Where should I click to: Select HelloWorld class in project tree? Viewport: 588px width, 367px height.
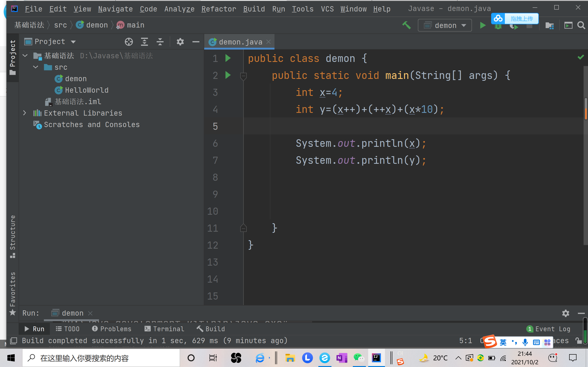tap(87, 90)
